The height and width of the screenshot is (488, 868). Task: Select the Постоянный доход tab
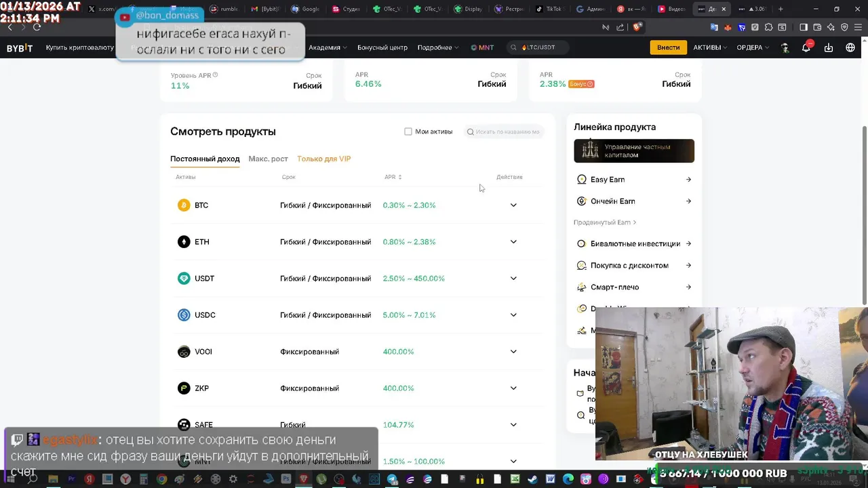[x=205, y=159]
